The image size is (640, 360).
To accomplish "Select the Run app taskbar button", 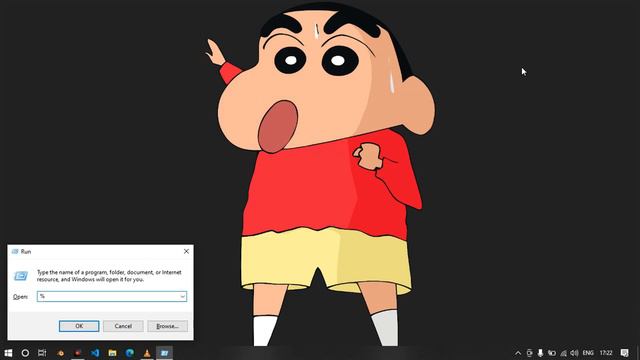I will (164, 353).
